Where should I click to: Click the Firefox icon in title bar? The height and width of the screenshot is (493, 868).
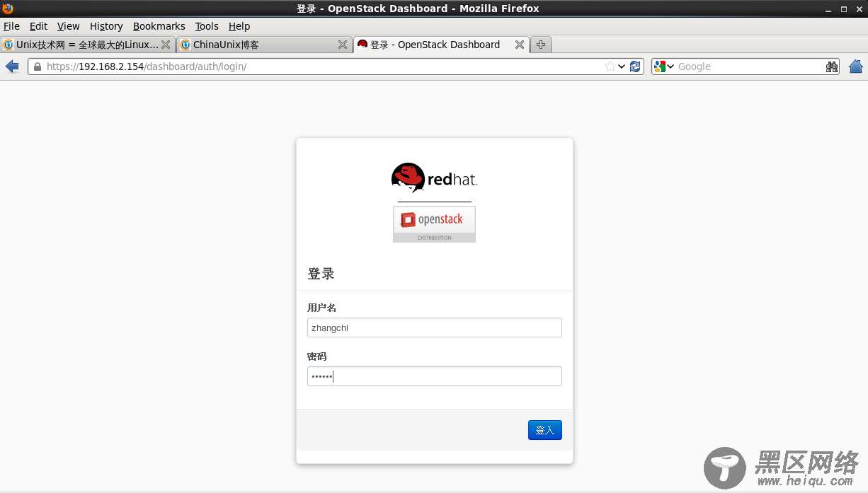pyautogui.click(x=8, y=8)
